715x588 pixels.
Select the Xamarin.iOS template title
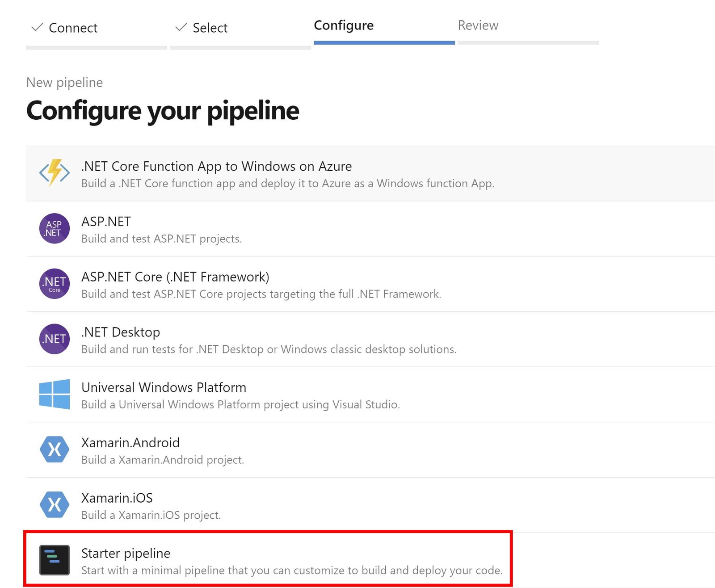pos(117,498)
